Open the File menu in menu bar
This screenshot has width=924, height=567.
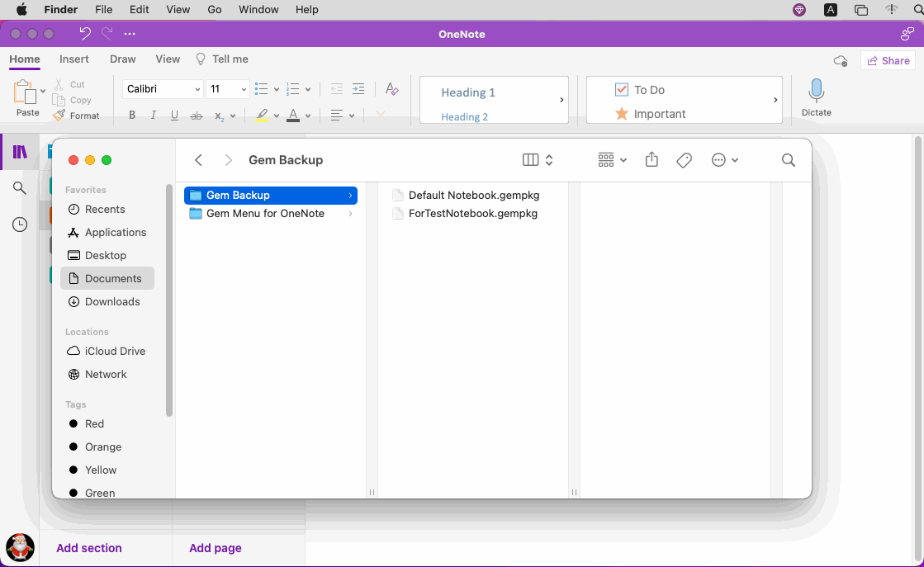coord(104,9)
